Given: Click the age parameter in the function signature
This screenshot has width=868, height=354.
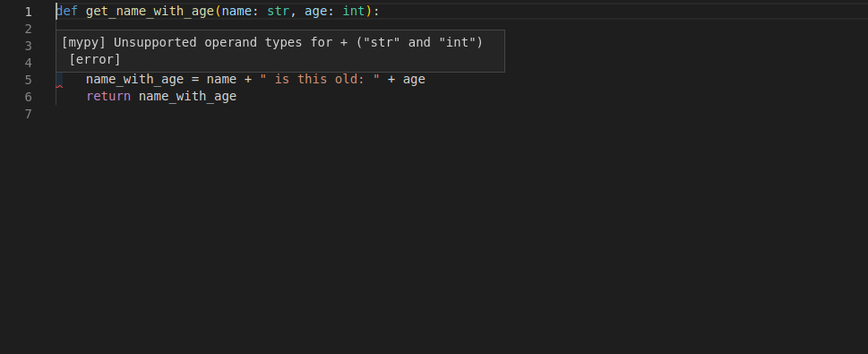Looking at the screenshot, I should tap(315, 12).
